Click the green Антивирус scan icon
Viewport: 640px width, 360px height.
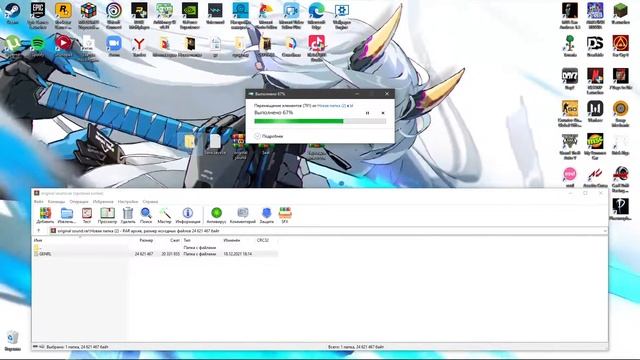216,215
